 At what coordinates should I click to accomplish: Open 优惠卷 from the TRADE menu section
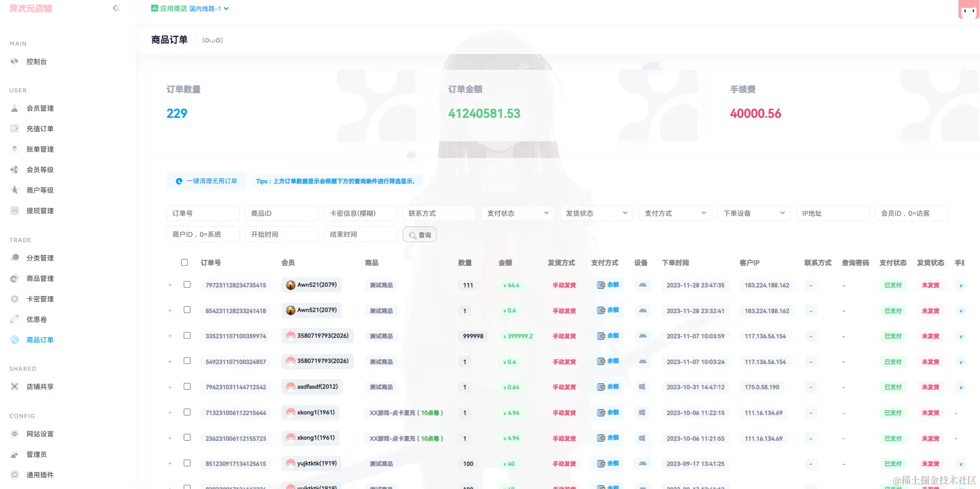14,319
